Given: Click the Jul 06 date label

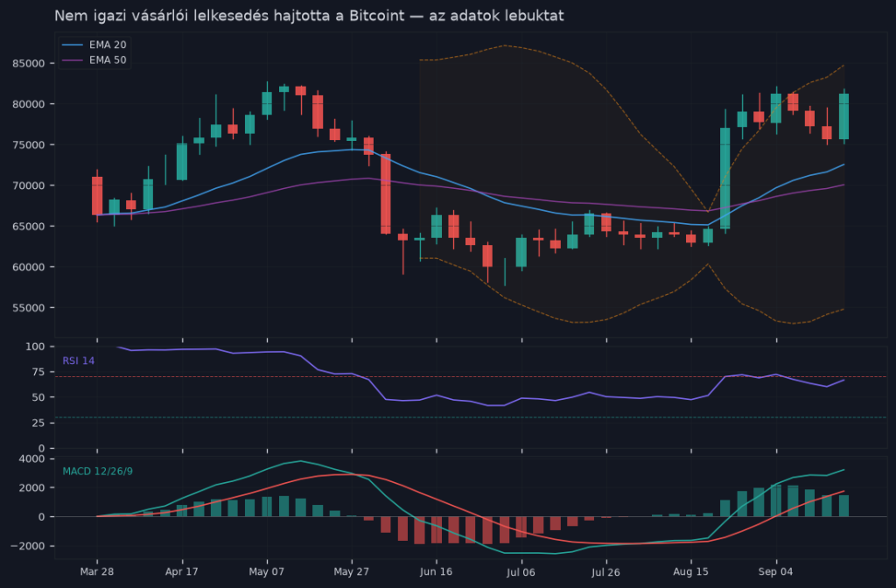Looking at the screenshot, I should pos(521,572).
